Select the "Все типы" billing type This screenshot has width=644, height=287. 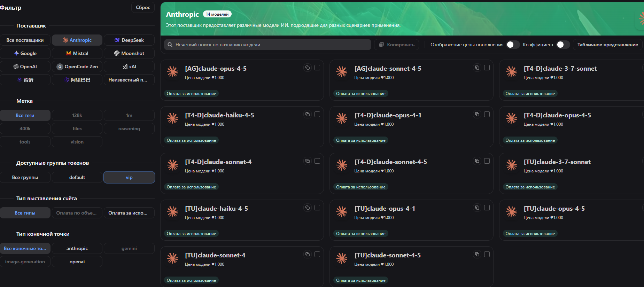point(25,213)
